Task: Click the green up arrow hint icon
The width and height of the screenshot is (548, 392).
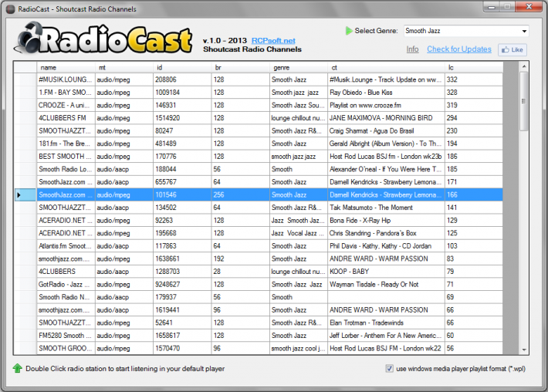Action: tap(18, 368)
